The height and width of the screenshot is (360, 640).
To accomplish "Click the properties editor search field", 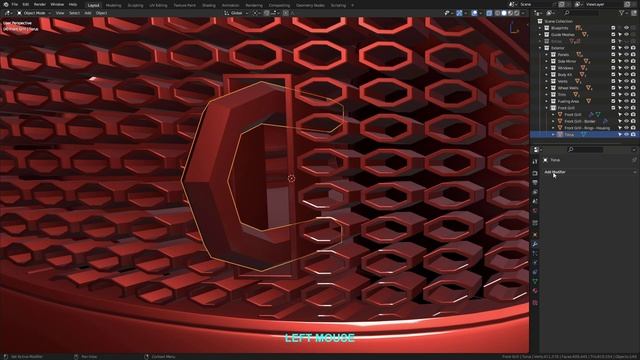I will (585, 149).
